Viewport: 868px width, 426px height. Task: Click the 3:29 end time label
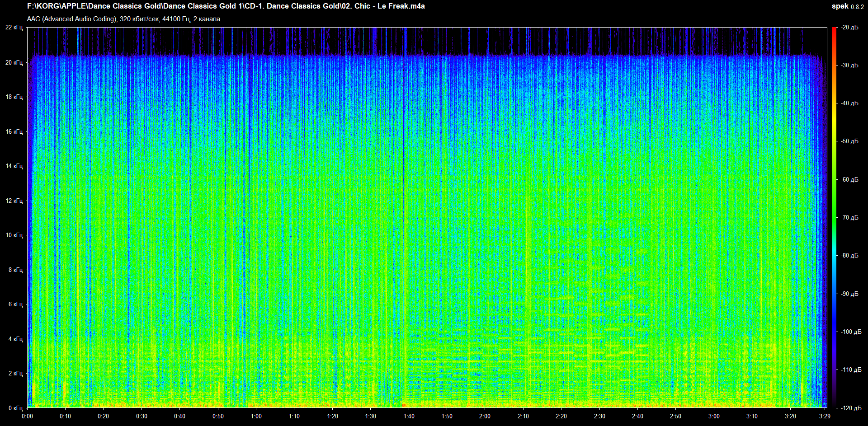825,416
